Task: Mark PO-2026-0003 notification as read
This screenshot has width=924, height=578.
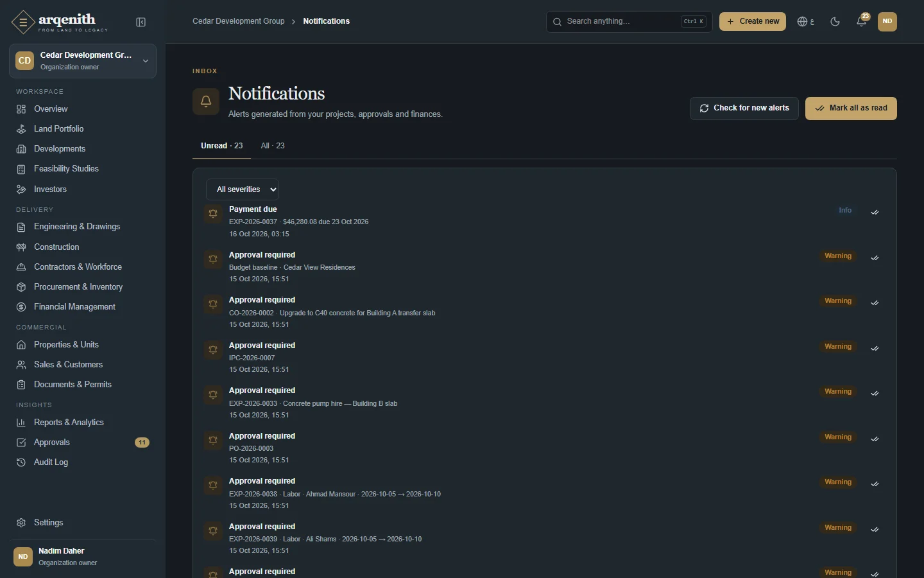Action: coord(875,439)
